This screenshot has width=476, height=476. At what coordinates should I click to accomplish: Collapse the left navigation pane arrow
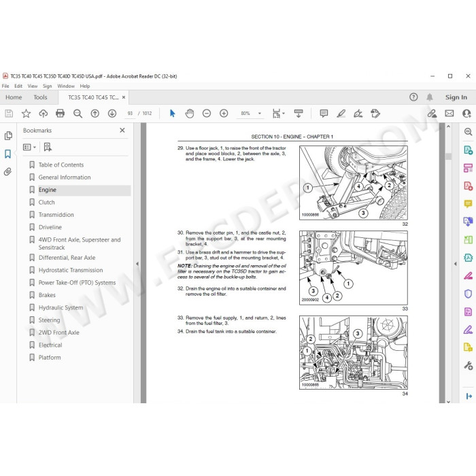137,264
